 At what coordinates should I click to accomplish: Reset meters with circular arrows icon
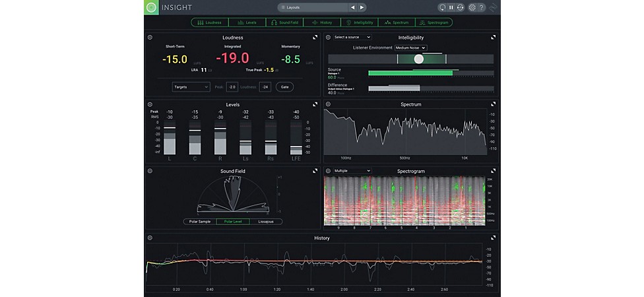(461, 7)
